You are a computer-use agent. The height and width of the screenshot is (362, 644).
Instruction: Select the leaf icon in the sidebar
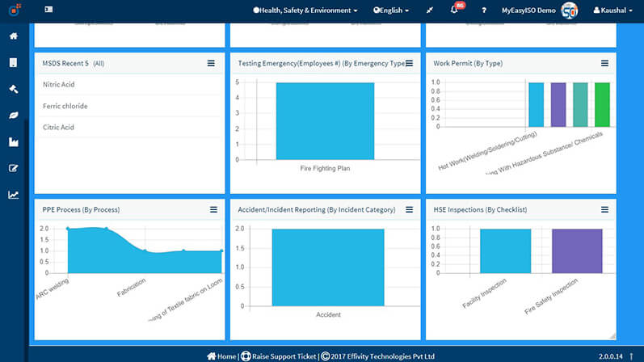[x=13, y=116]
